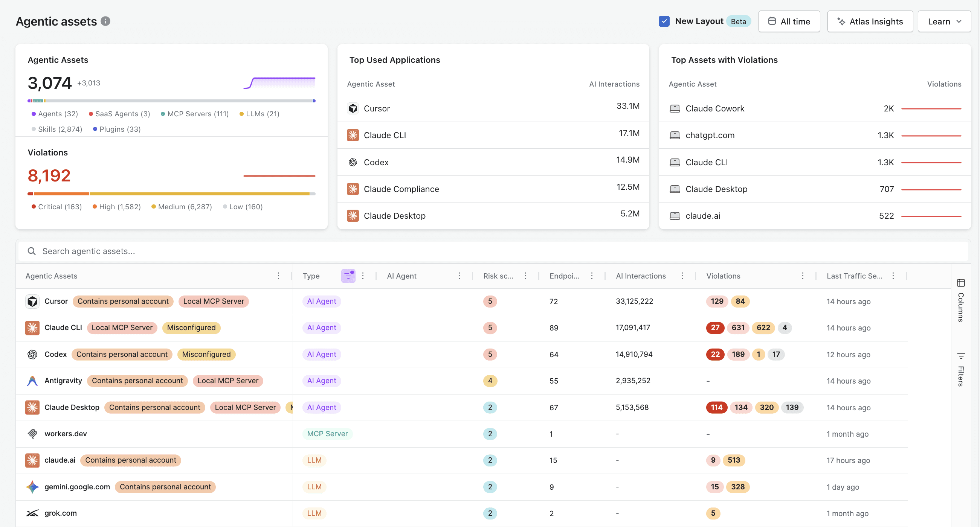This screenshot has width=980, height=527.
Task: Click the Claude Desktop icon in the table
Action: pos(32,407)
